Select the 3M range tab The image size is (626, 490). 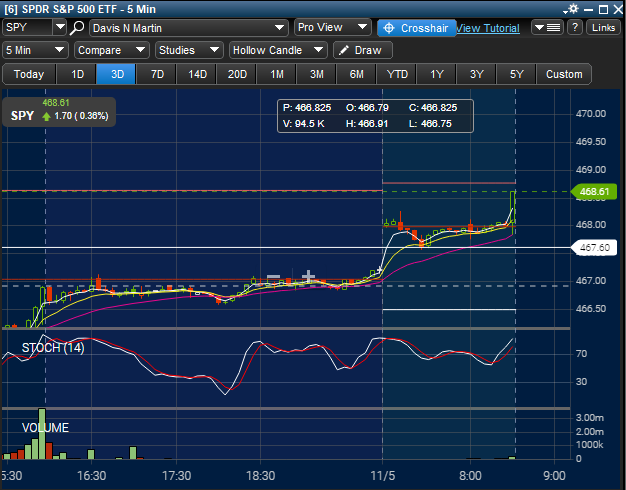click(317, 74)
